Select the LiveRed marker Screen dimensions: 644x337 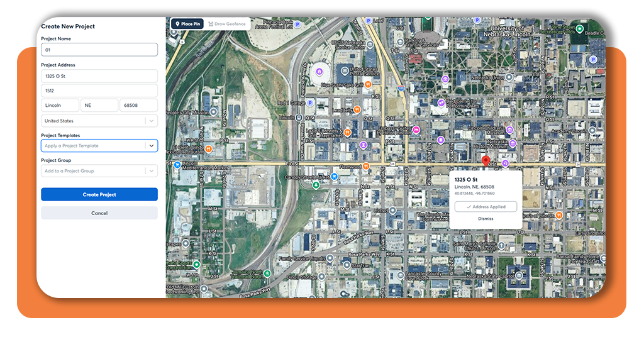392,211
